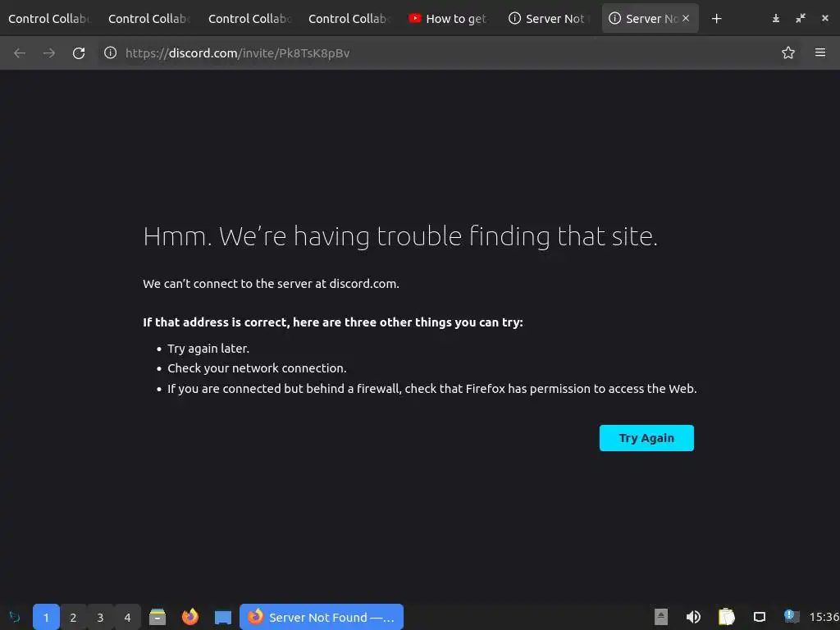840x630 pixels.
Task: Switch to workspace 3
Action: (100, 617)
